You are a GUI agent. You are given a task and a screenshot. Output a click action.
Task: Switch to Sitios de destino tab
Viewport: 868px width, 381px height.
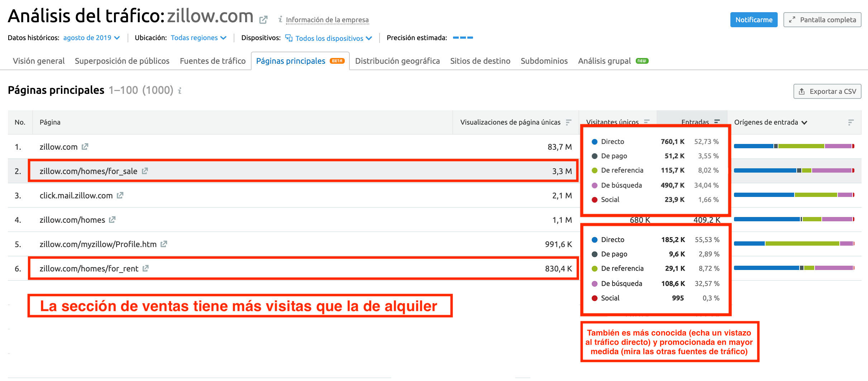[480, 61]
